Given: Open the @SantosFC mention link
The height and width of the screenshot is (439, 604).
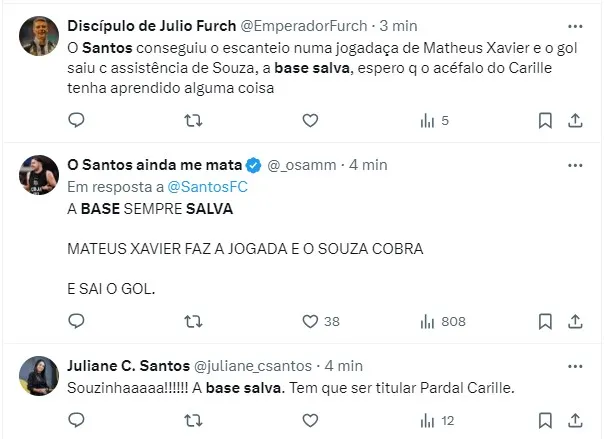Looking at the screenshot, I should tap(206, 186).
